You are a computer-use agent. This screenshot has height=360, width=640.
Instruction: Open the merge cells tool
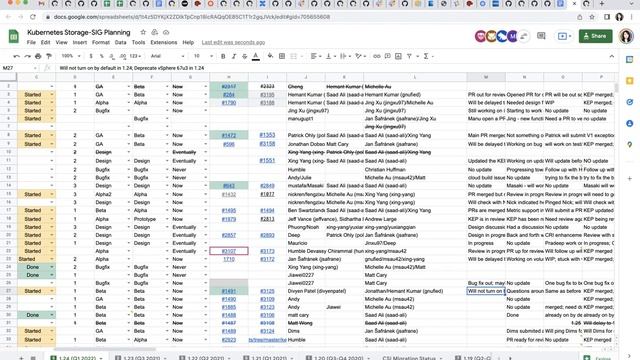(x=293, y=56)
